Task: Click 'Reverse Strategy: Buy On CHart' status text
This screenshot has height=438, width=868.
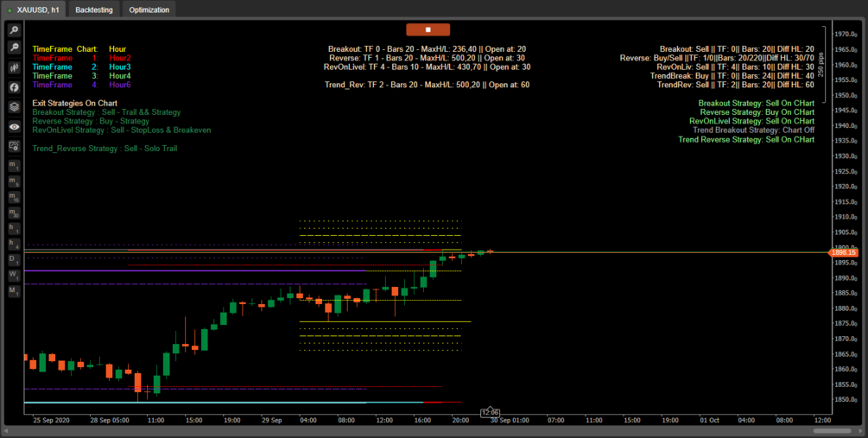Action: (x=757, y=111)
